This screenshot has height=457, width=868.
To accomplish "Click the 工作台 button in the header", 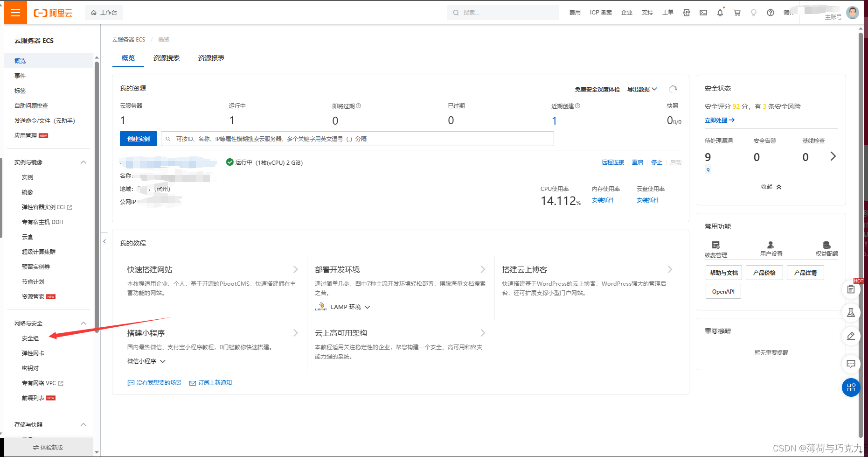I will 104,13.
